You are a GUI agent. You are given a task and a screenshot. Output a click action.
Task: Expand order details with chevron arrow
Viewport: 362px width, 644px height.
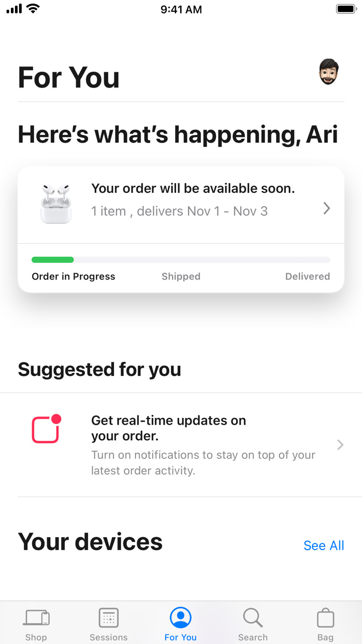(x=327, y=208)
